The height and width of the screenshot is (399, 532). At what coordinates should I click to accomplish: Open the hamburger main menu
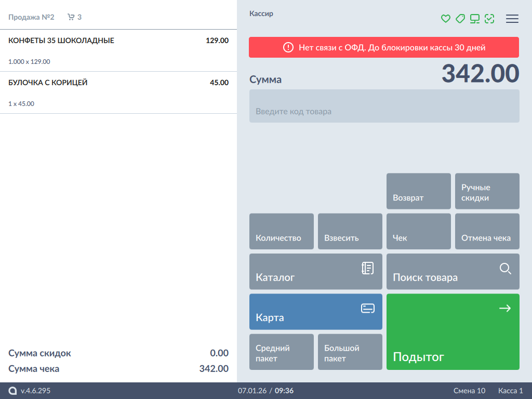pyautogui.click(x=512, y=19)
